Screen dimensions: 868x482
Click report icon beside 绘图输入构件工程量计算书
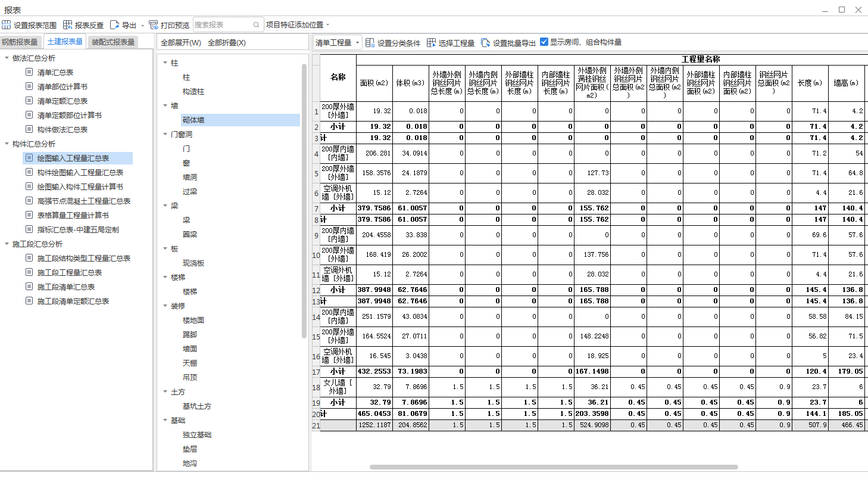29,186
